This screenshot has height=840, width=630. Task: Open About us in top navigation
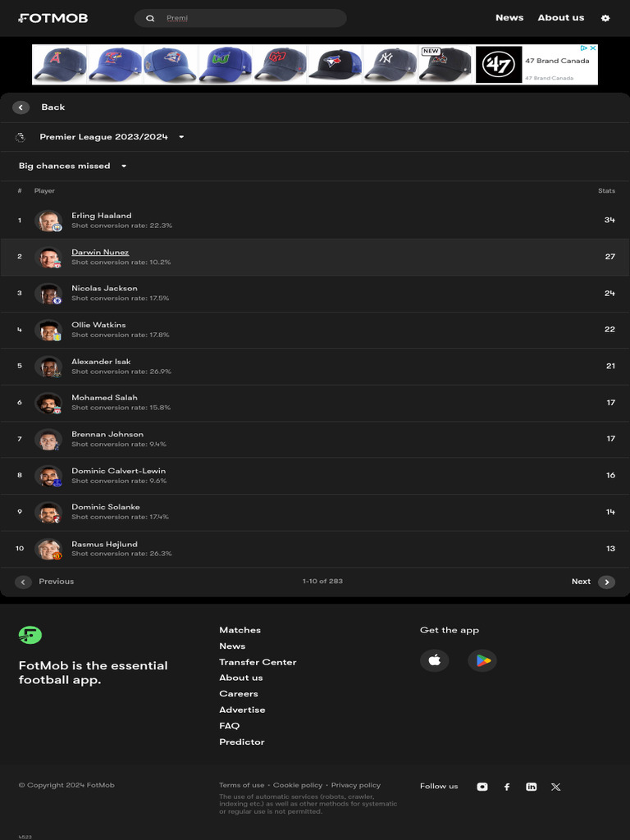561,18
